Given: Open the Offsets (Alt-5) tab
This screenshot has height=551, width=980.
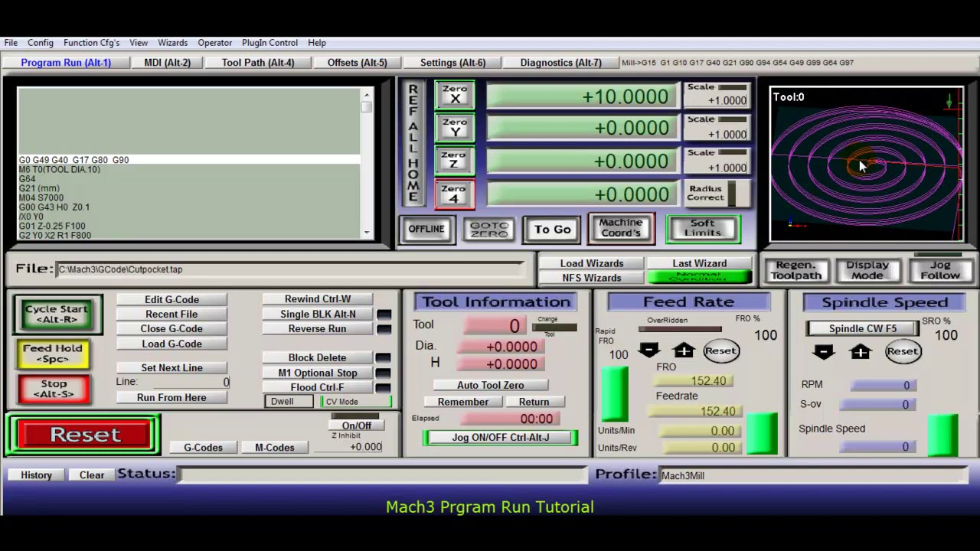Looking at the screenshot, I should (358, 63).
